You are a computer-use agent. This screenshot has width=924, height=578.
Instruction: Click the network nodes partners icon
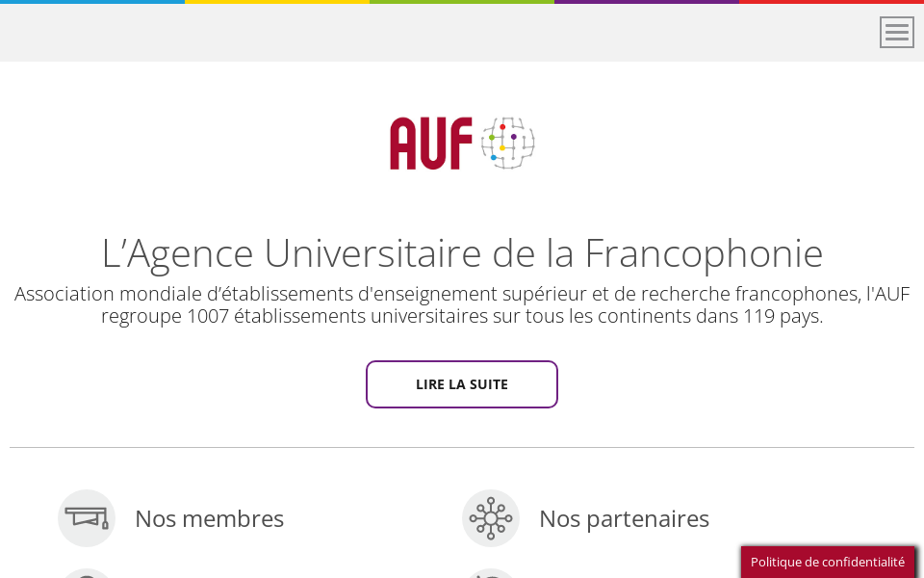pos(491,518)
